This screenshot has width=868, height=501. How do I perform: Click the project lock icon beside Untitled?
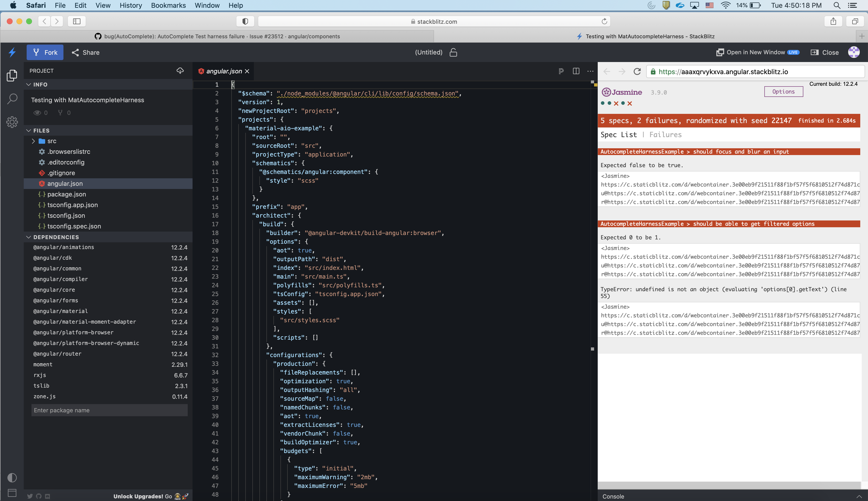pos(453,52)
